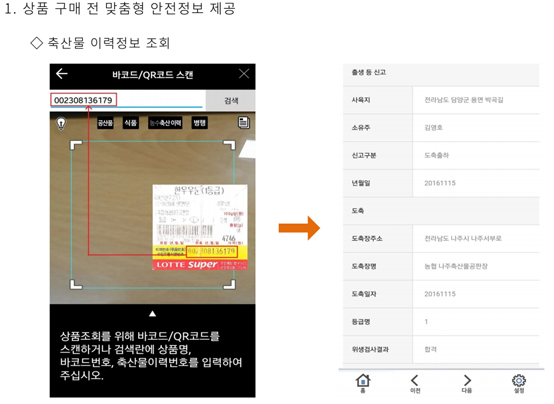The height and width of the screenshot is (404, 554).
Task: Click the 도축 section header
Action: (x=441, y=211)
